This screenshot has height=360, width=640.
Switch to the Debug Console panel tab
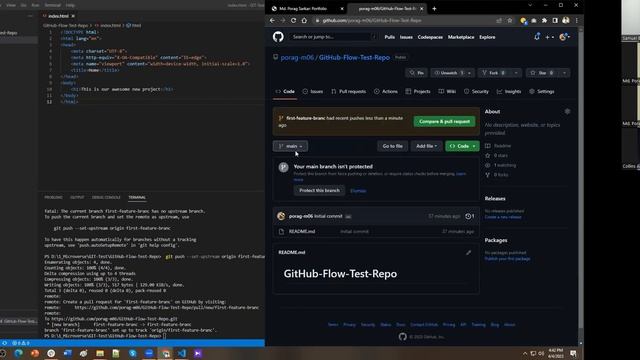(106, 198)
